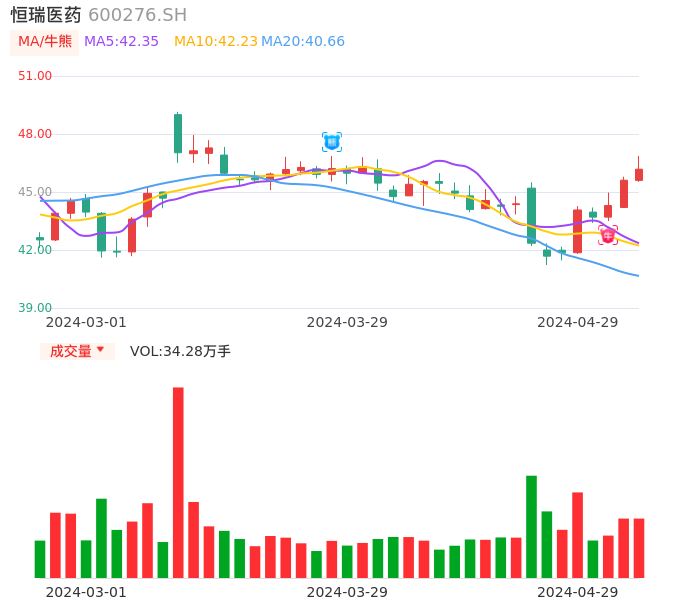The image size is (686, 606).
Task: Click the 2024-03-01 date under volume chart
Action: (x=86, y=593)
